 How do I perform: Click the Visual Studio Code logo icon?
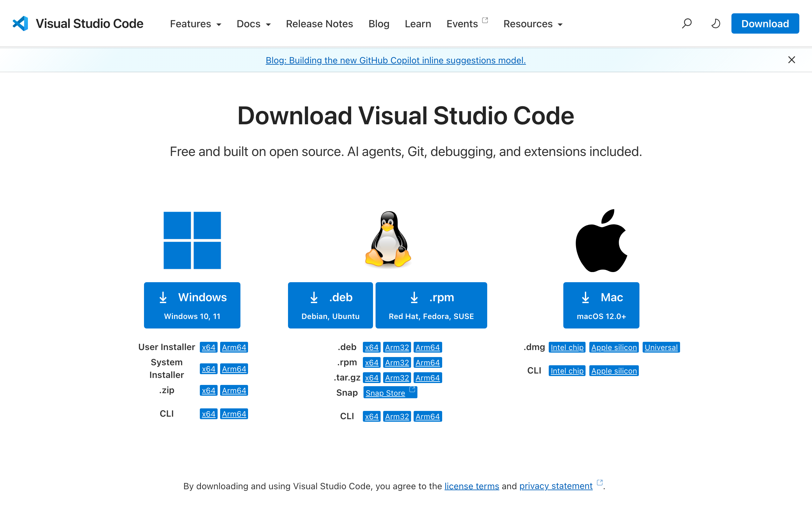(20, 24)
